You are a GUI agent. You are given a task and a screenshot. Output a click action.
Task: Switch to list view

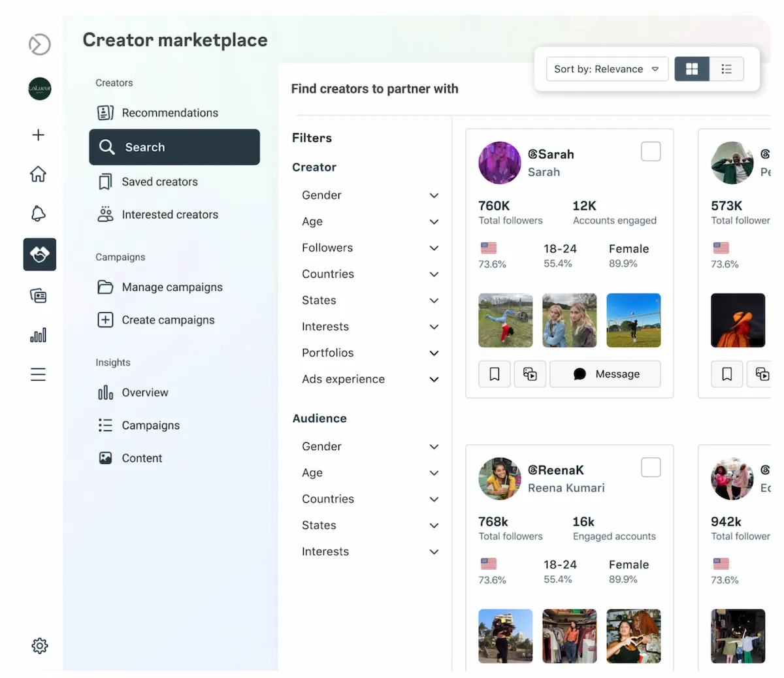pyautogui.click(x=727, y=69)
